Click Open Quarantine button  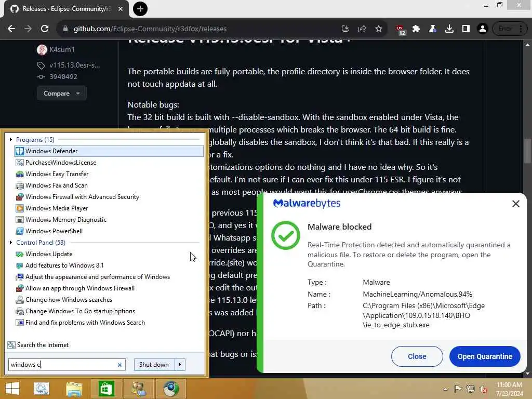click(485, 356)
